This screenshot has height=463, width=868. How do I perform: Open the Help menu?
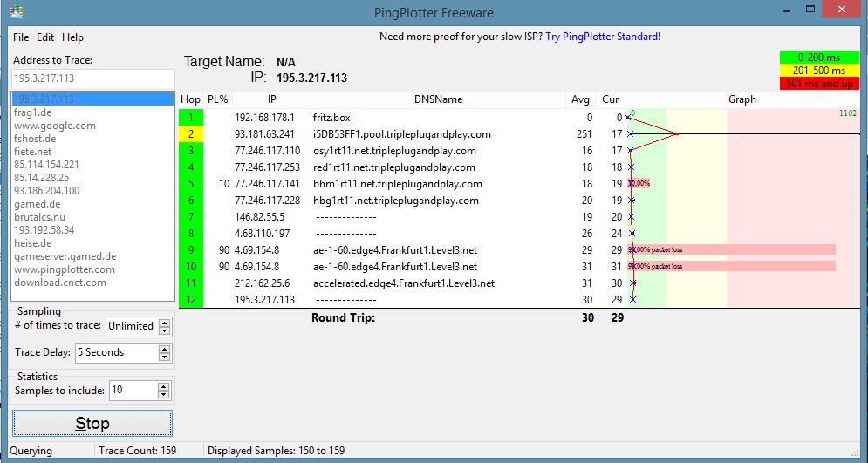point(73,37)
